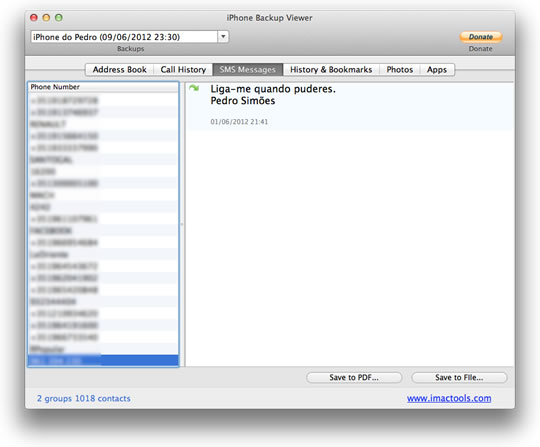Click the Save to PDF button

[x=354, y=377]
